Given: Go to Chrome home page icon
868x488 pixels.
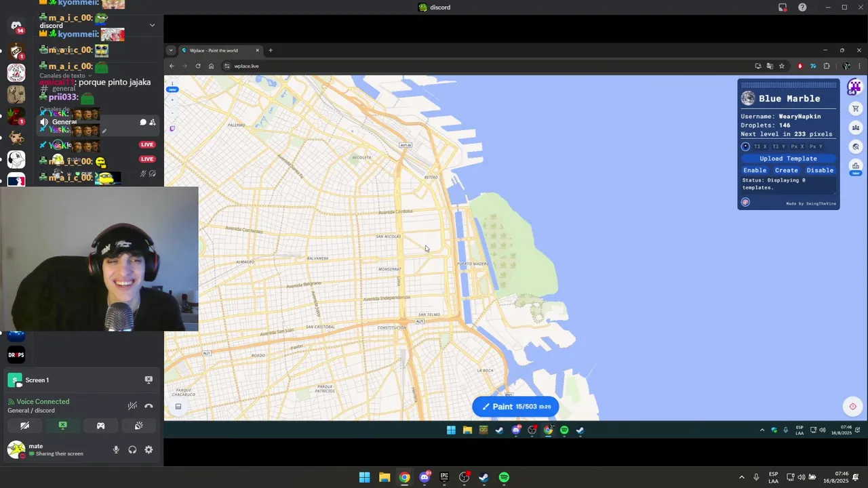Looking at the screenshot, I should [211, 66].
